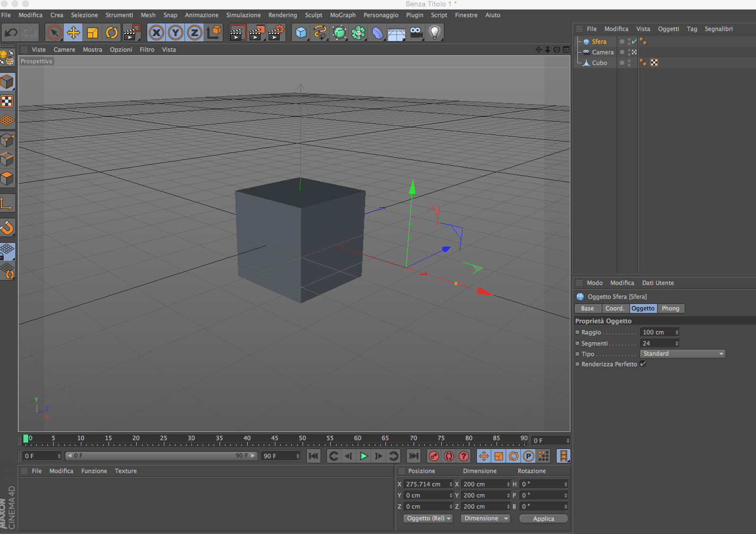Click the blue bend deformer icon
The image size is (756, 534).
(377, 33)
